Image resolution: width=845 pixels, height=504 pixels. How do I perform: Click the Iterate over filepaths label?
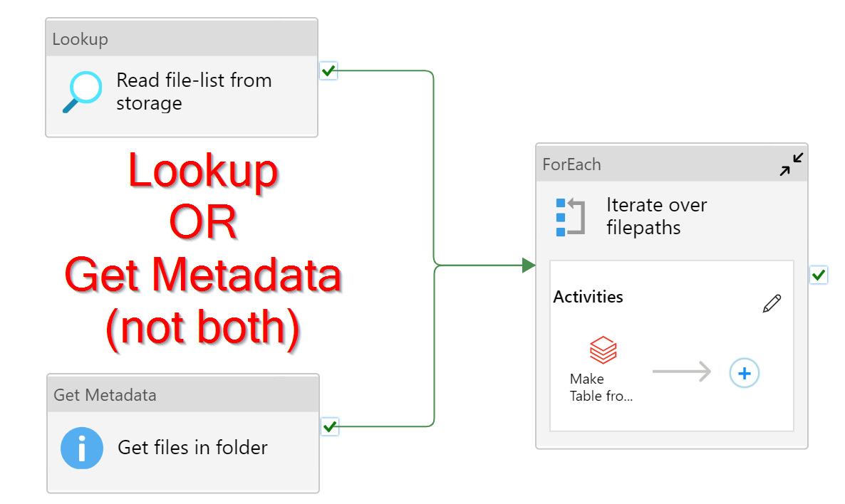tap(655, 216)
